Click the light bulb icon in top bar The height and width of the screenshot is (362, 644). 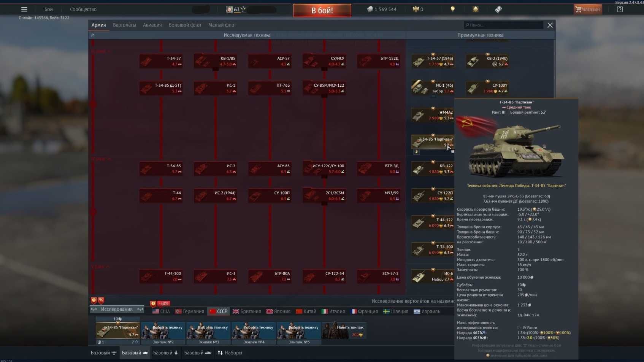(x=452, y=10)
